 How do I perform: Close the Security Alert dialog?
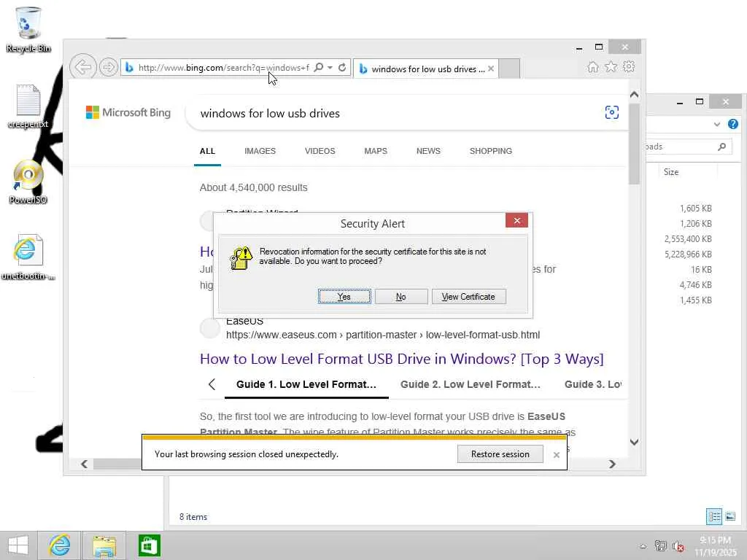516,220
